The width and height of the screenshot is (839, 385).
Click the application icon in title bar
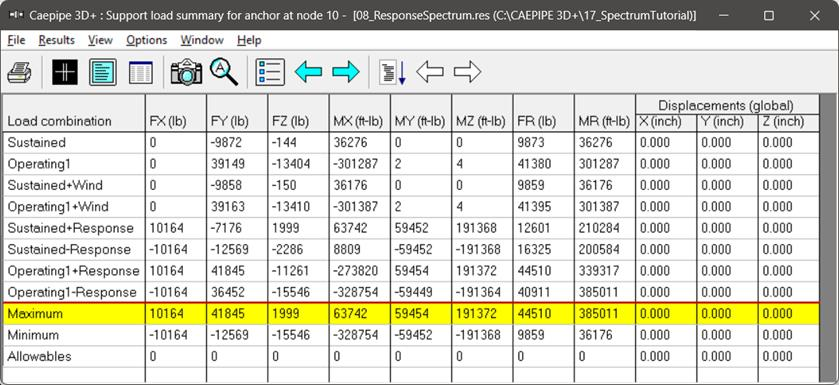(17, 16)
